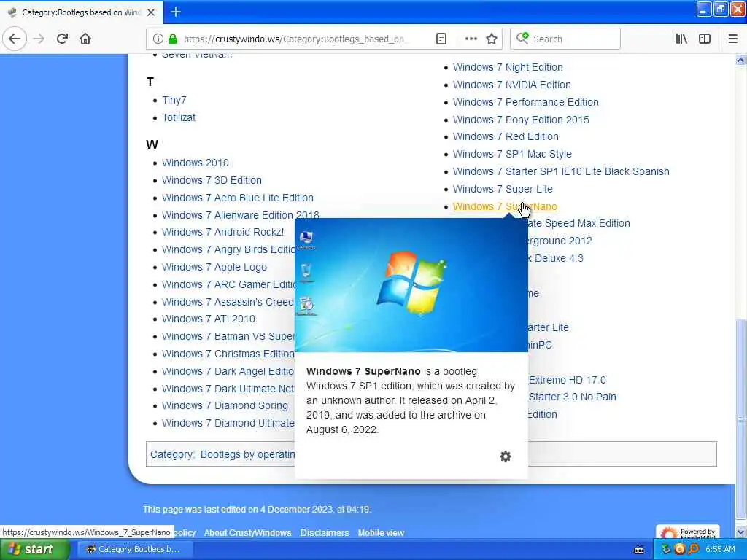Open Windows 7 Starter SP1 IE10 Lite Black Spanish
747x560 pixels.
tap(561, 172)
